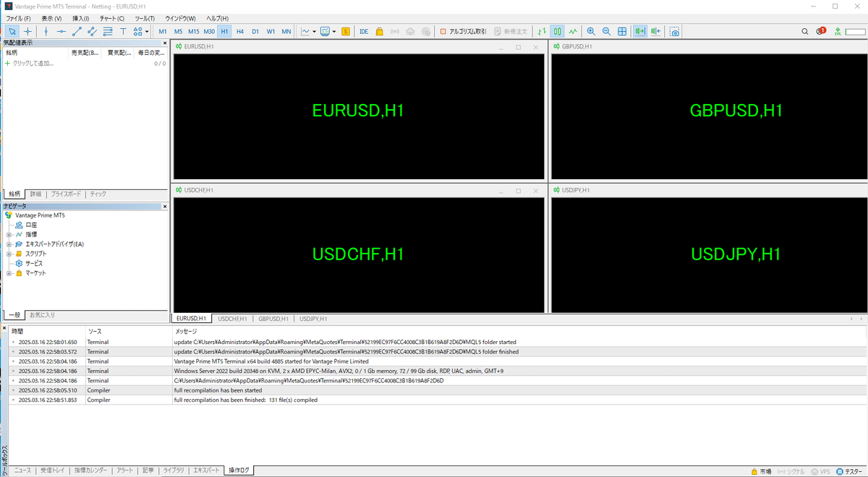
Task: Open テスター from the status bar
Action: pyautogui.click(x=852, y=470)
